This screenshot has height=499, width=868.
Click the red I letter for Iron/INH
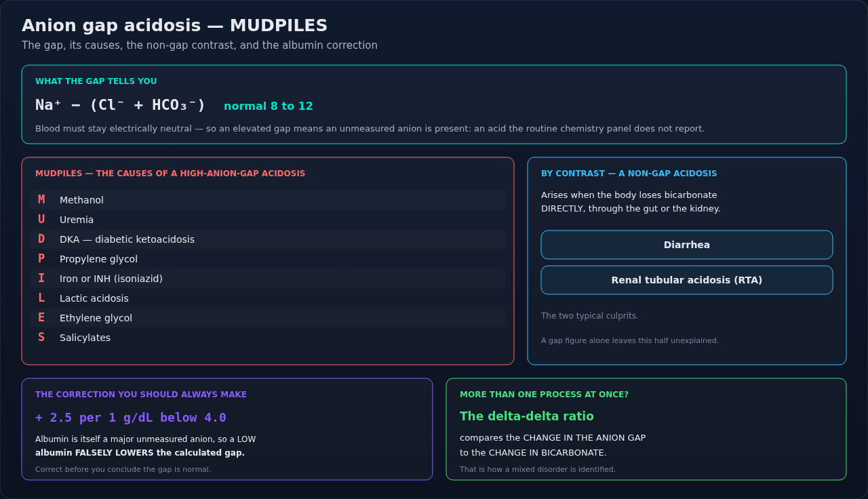click(x=41, y=279)
